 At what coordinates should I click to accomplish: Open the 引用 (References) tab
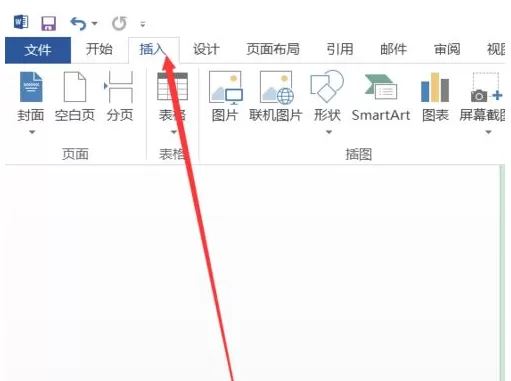[x=340, y=49]
